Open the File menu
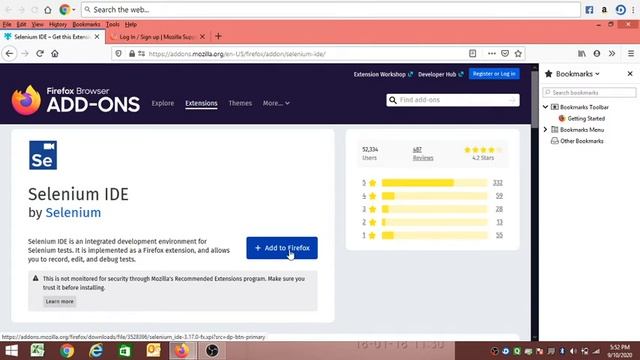The image size is (640, 360). pos(7,24)
